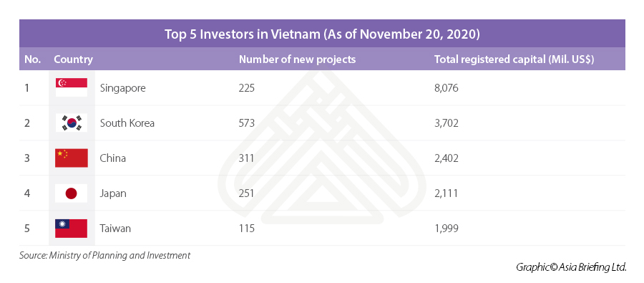Viewport: 644px width, 283px height.
Task: Select 'Total registered capital (Mil. US$)' header
Action: coord(514,59)
